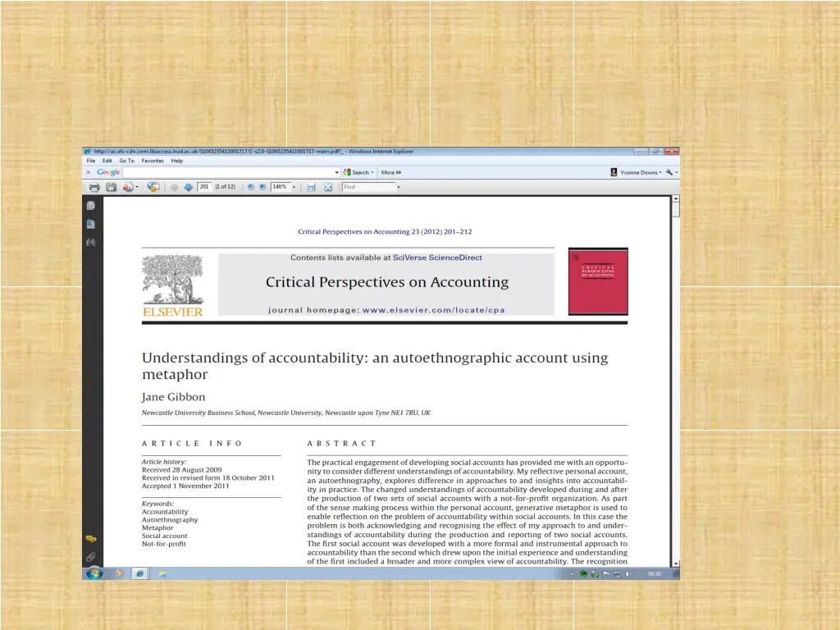
Task: Open the Favorites menu
Action: click(x=153, y=161)
